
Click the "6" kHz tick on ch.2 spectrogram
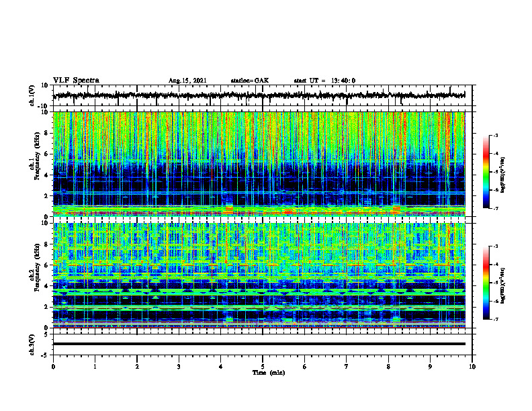[x=46, y=265]
